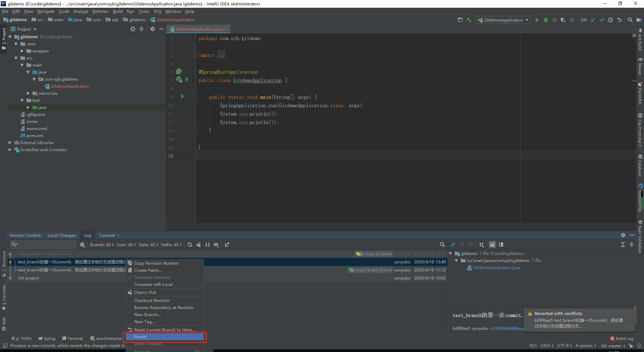Image resolution: width=644 pixels, height=352 pixels.
Task: Hide Project panel with minus icon
Action: point(161,29)
